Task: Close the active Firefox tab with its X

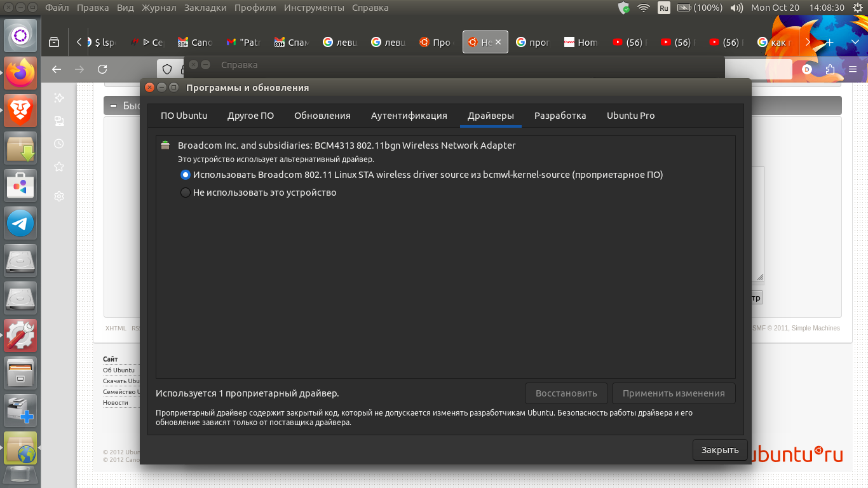Action: click(498, 43)
